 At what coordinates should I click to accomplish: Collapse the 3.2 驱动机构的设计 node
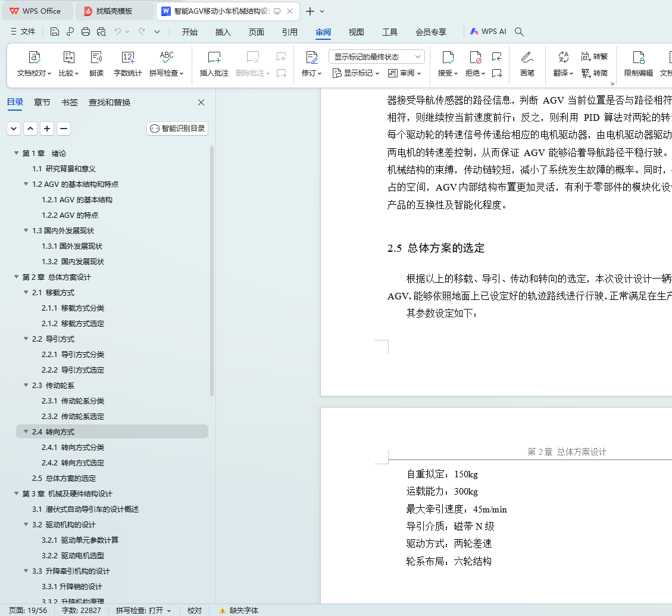26,525
